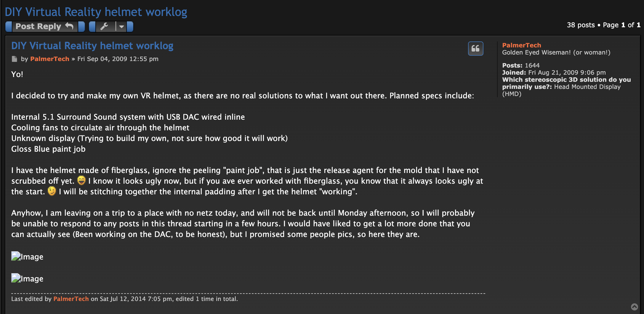Click the Golden Eyed Wiseman rank text
The image size is (644, 314).
[x=556, y=52]
